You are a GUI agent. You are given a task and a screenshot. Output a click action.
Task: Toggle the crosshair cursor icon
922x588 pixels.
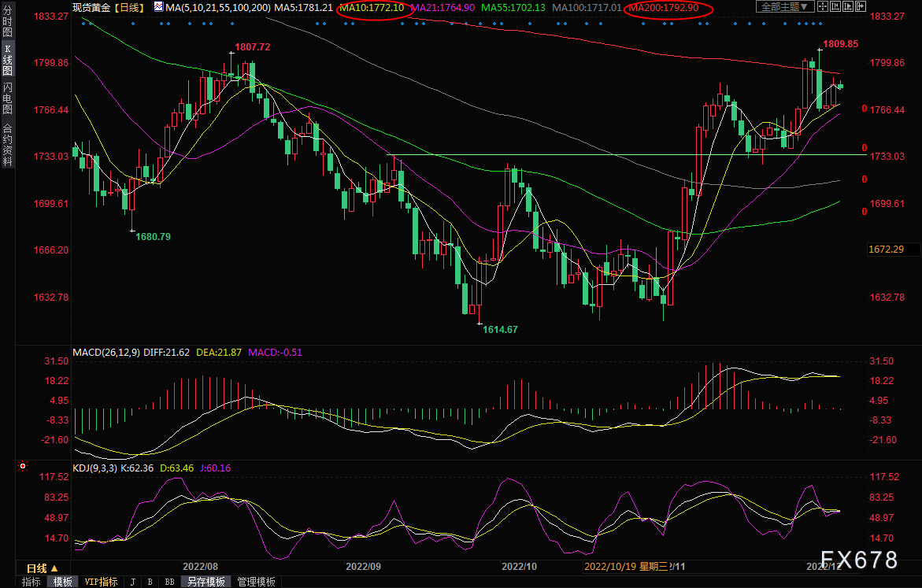tap(823, 7)
